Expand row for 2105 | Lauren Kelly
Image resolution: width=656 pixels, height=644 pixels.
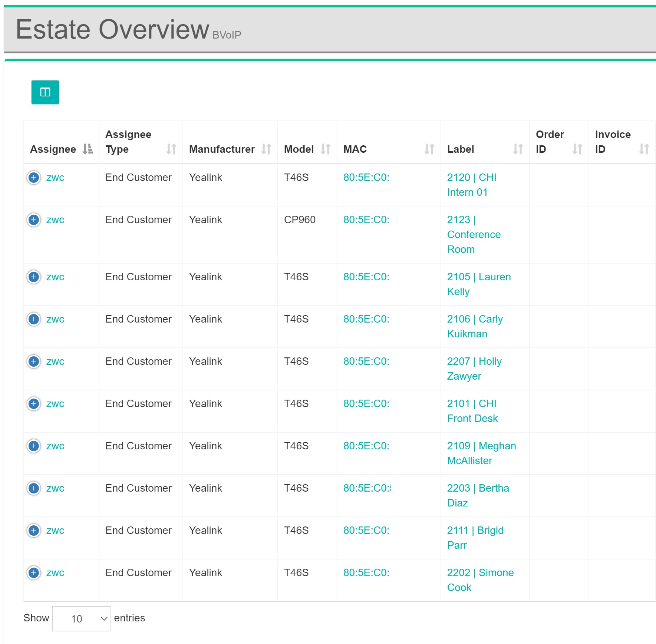click(x=34, y=277)
